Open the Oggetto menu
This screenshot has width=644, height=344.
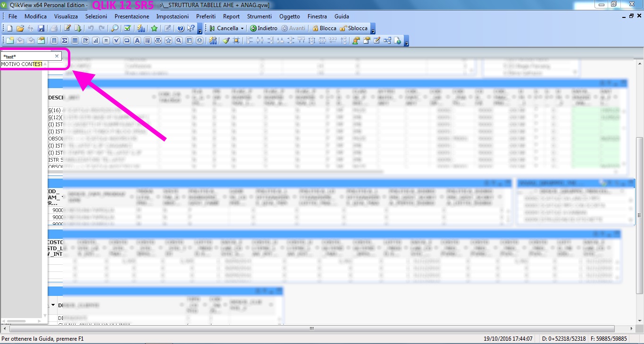pyautogui.click(x=290, y=16)
